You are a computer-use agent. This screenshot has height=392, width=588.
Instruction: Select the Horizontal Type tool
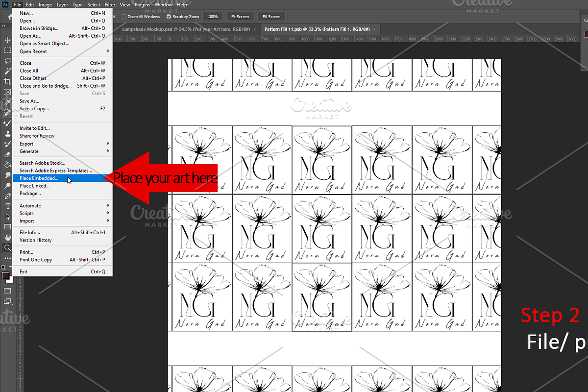(7, 206)
